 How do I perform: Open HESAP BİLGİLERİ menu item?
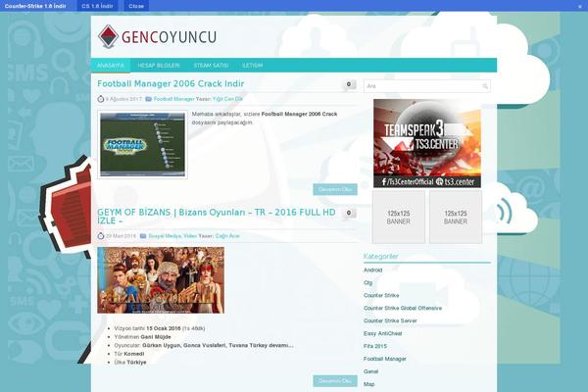click(159, 66)
